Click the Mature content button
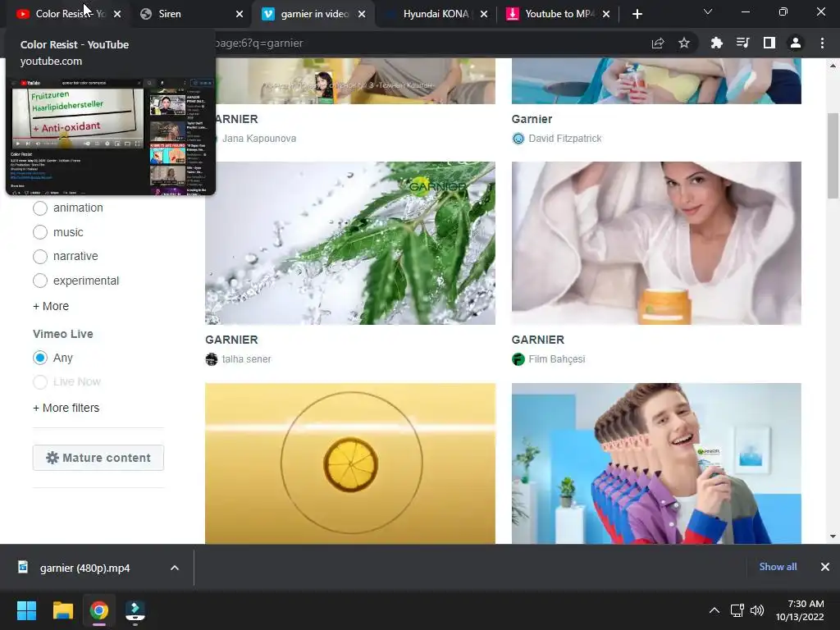Image resolution: width=840 pixels, height=630 pixels. [x=98, y=458]
